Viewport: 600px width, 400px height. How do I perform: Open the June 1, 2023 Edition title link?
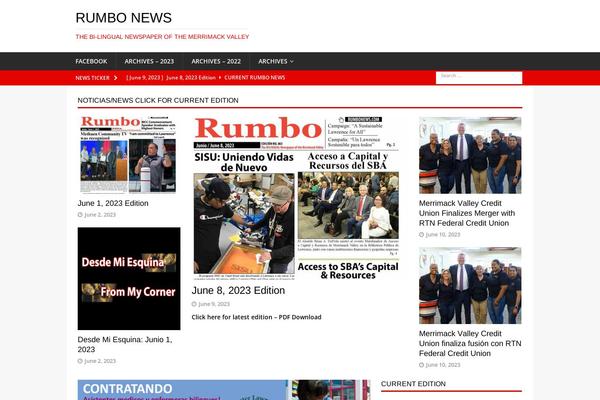[113, 203]
